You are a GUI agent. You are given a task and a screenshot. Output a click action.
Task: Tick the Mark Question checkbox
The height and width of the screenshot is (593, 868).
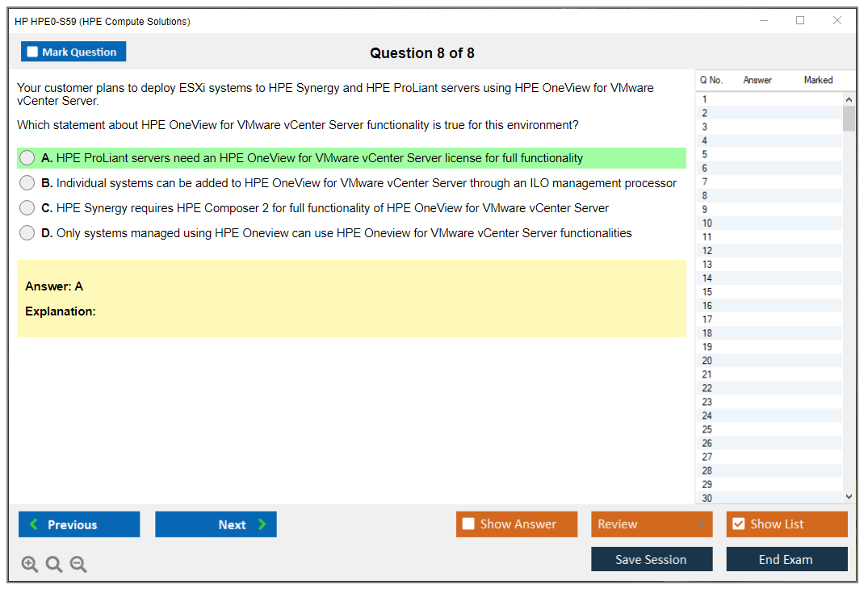pyautogui.click(x=33, y=52)
